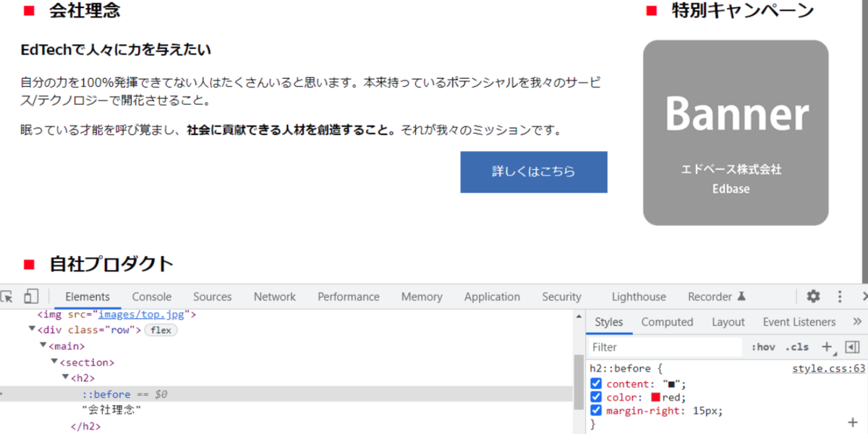Open style.css:63 source link
The width and height of the screenshot is (868, 434).
click(829, 368)
